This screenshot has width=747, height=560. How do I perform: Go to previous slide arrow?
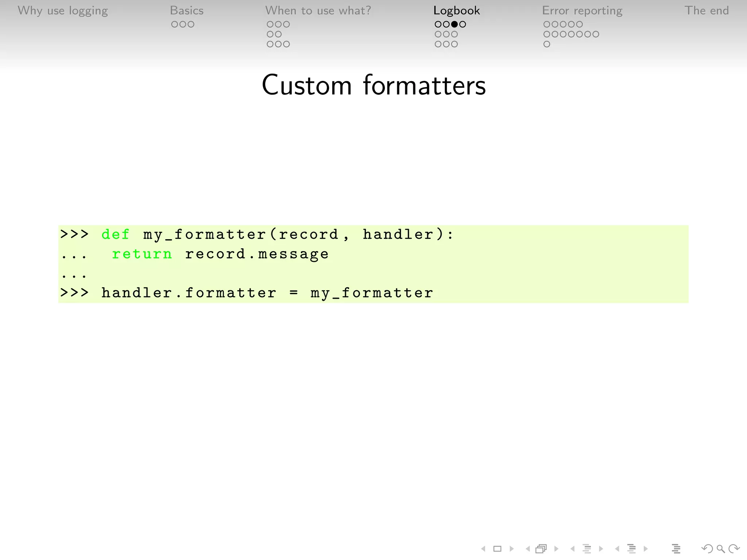click(x=483, y=549)
